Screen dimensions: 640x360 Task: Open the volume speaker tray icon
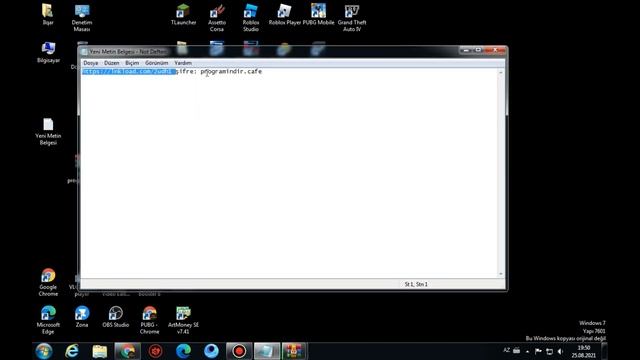point(560,351)
